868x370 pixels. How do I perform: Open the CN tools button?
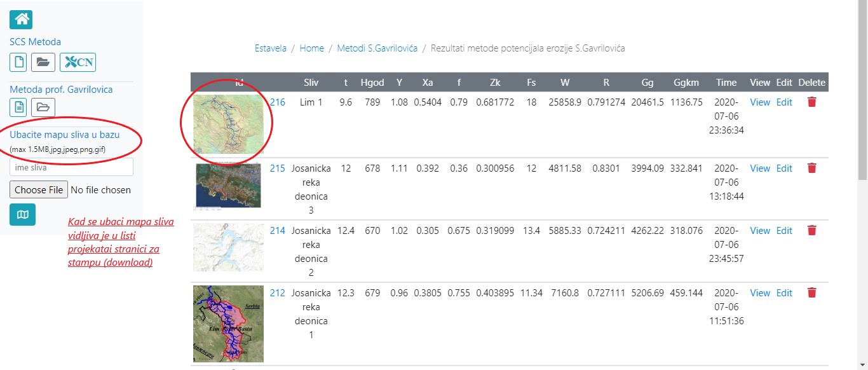click(x=78, y=62)
